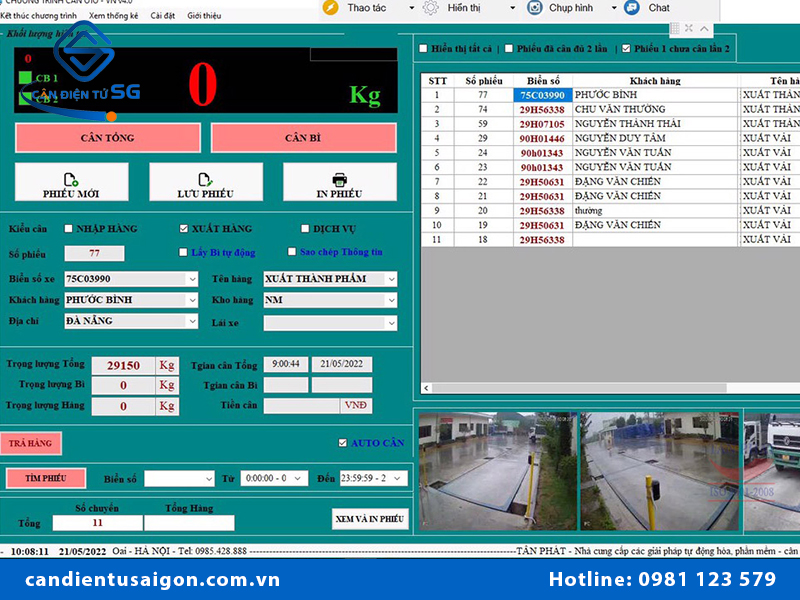
Task: Open Xem thống kê menu
Action: pyautogui.click(x=113, y=16)
